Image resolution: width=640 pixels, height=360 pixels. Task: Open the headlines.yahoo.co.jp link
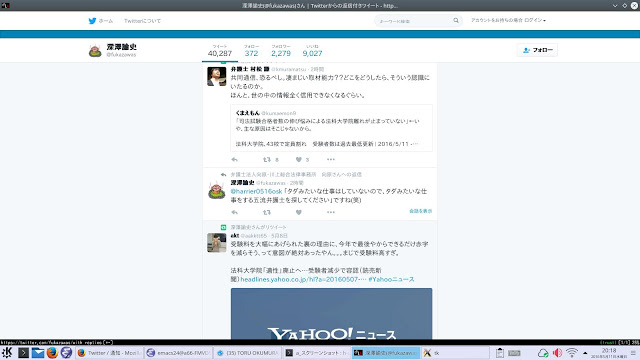[303, 280]
